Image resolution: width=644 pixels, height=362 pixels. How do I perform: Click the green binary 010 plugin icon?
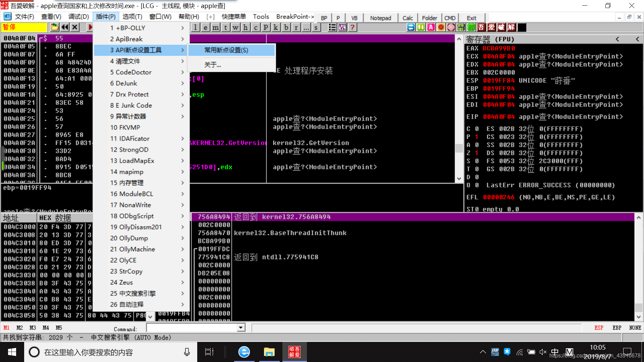click(461, 27)
